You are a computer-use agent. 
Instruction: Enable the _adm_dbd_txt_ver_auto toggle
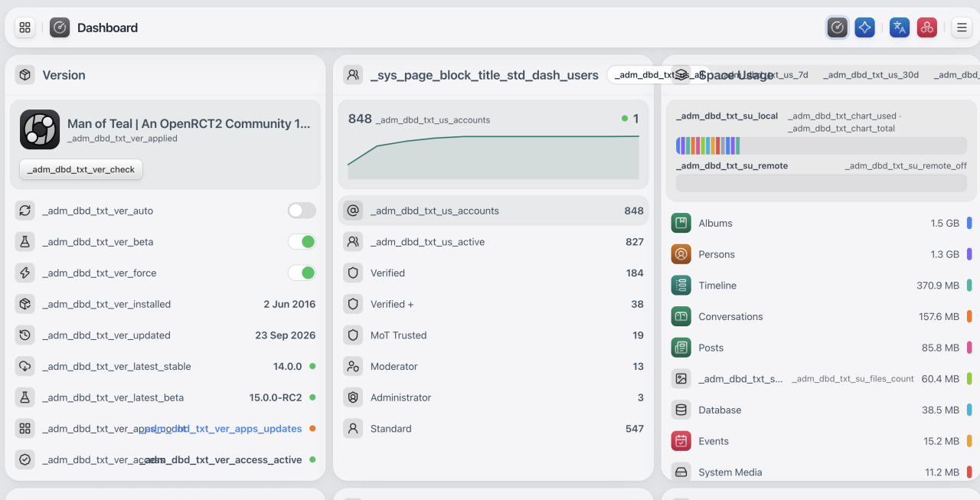[302, 211]
